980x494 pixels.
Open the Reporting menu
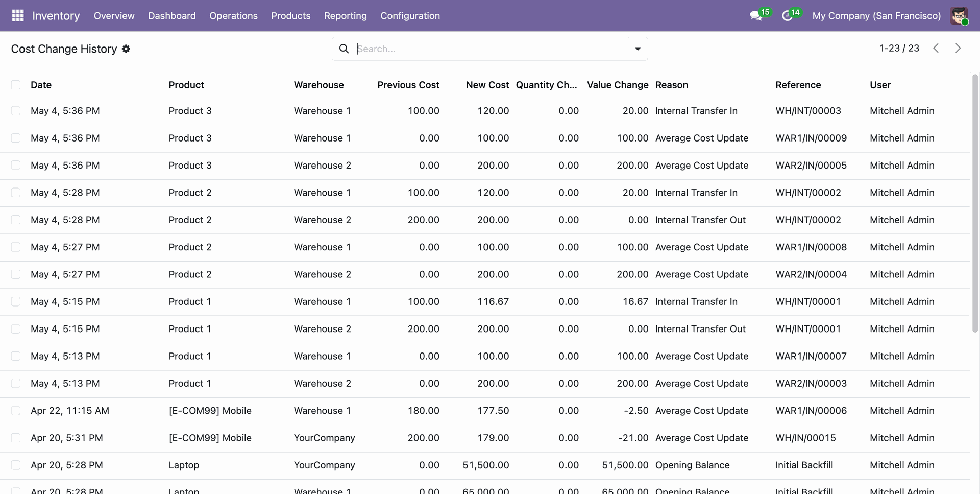tap(346, 16)
